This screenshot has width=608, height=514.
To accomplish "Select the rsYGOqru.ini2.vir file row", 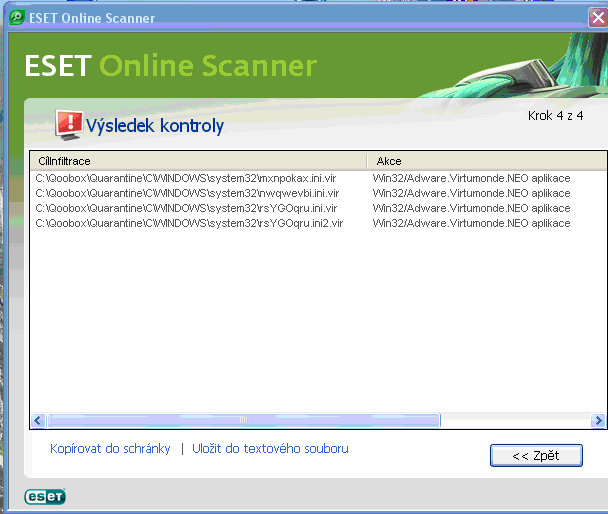I will (x=189, y=223).
